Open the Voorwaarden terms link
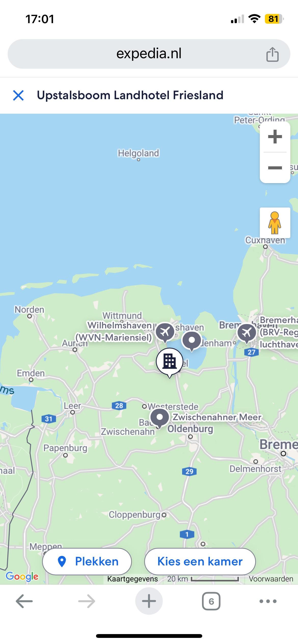 tap(271, 579)
